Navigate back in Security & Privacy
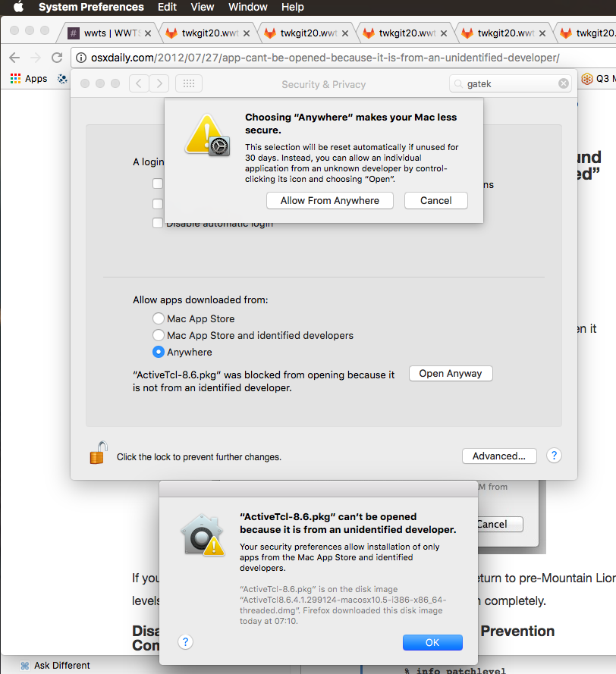 point(139,83)
